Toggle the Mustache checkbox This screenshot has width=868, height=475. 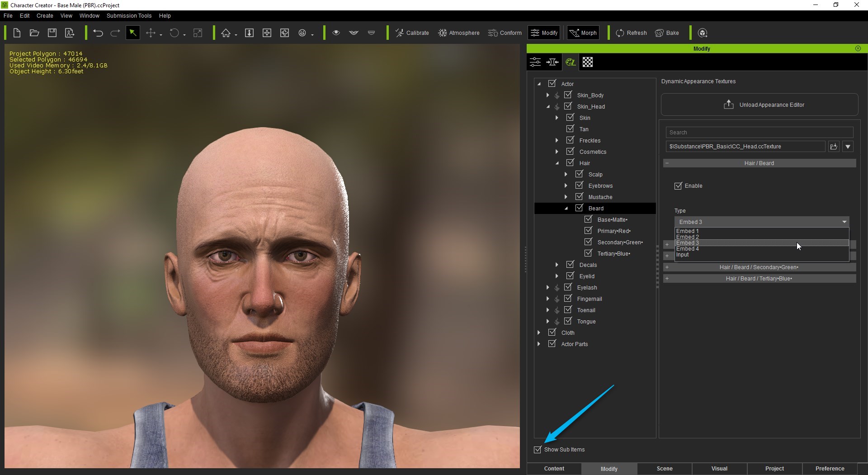point(580,196)
